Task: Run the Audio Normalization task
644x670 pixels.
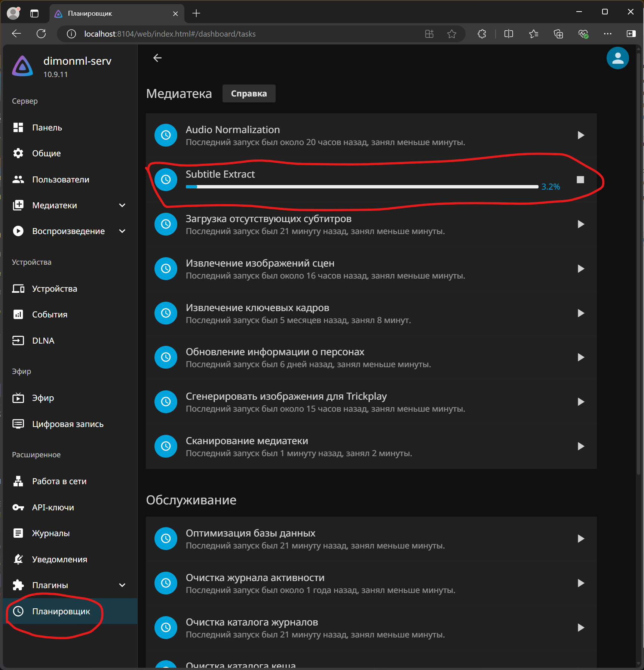Action: [580, 135]
